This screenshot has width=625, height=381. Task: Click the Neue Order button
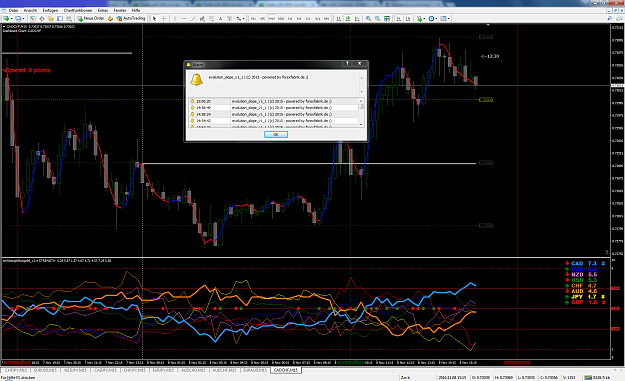click(91, 18)
